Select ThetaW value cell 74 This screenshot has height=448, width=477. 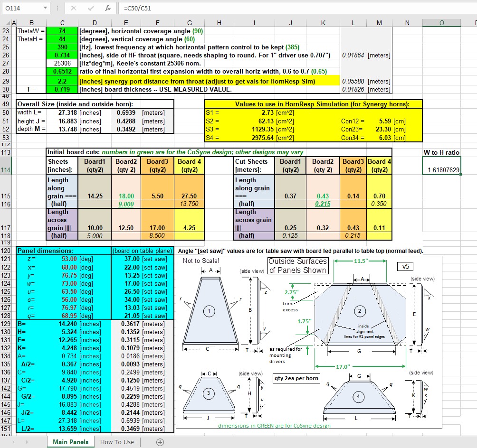pos(62,31)
